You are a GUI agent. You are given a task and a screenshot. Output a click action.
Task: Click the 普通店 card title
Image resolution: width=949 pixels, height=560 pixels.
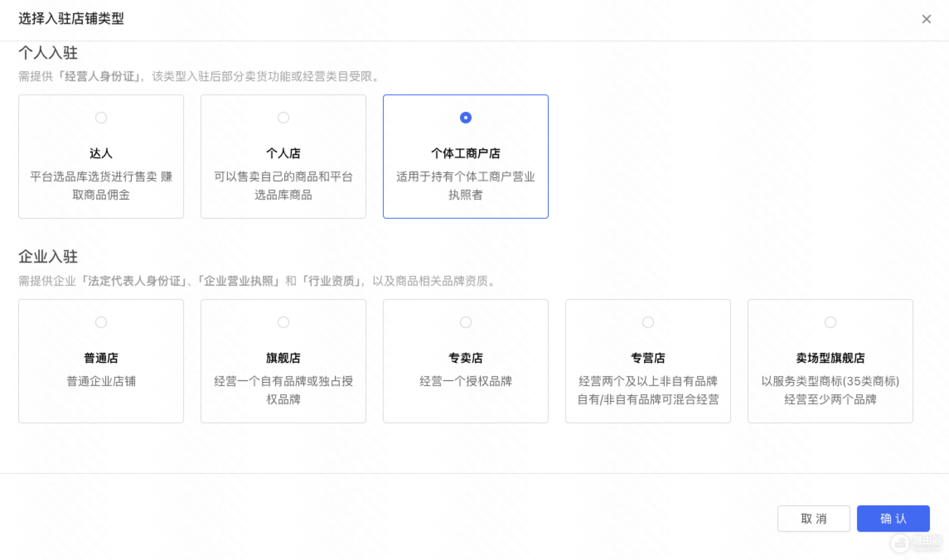(101, 358)
